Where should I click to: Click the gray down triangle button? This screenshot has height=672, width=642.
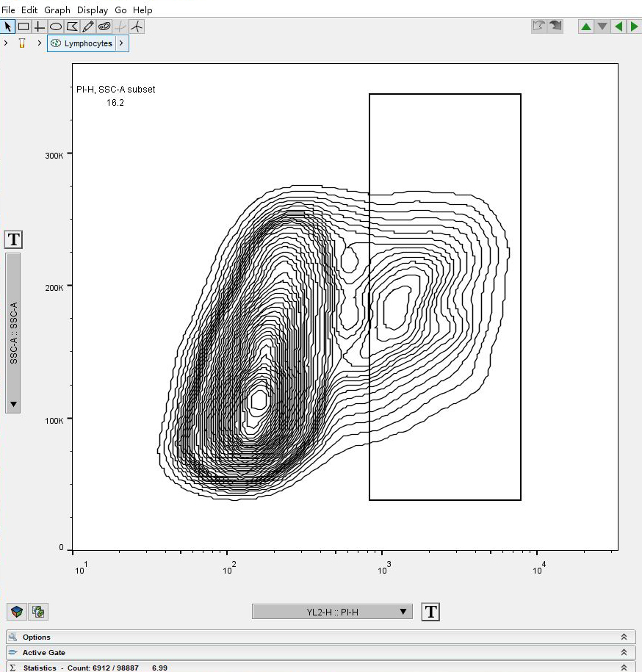602,26
